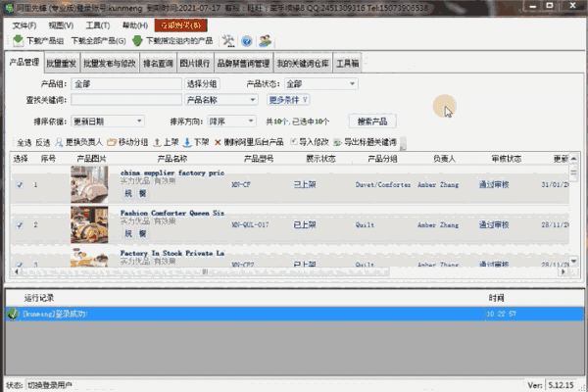Image resolution: width=588 pixels, height=392 pixels.
Task: Click the 导入修改 import tool
Action: [310, 142]
